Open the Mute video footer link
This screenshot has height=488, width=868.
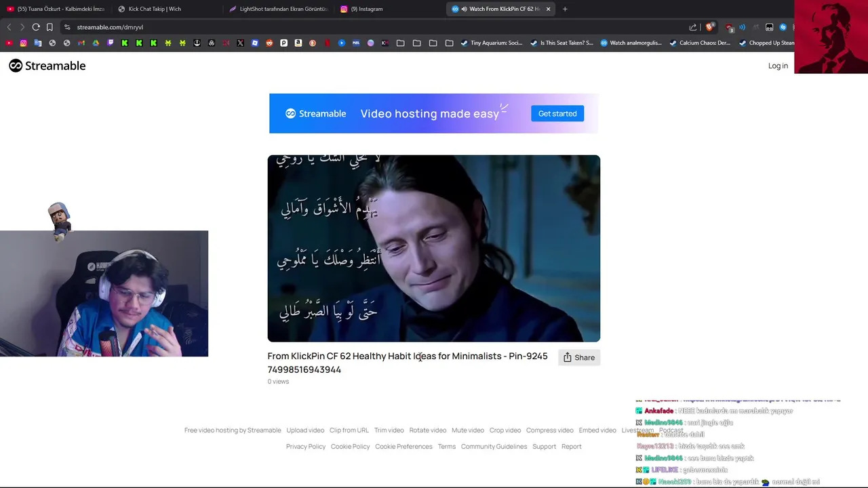point(468,430)
